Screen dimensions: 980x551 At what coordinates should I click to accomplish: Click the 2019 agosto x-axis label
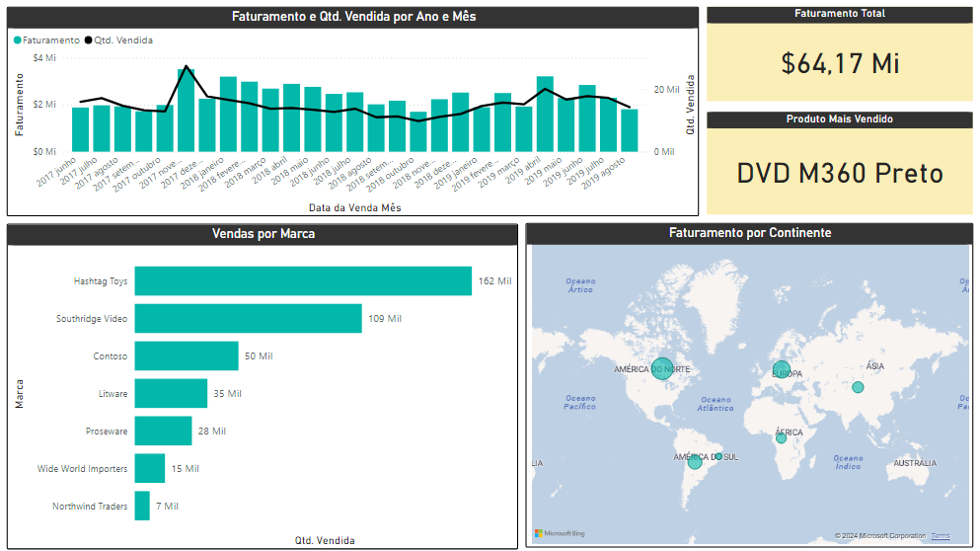pyautogui.click(x=604, y=173)
